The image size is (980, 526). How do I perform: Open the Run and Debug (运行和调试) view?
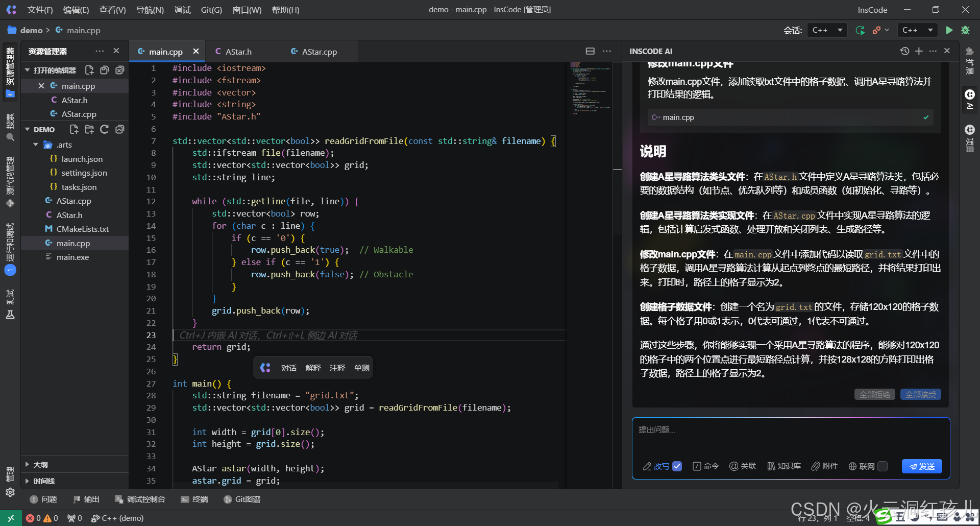point(10,249)
